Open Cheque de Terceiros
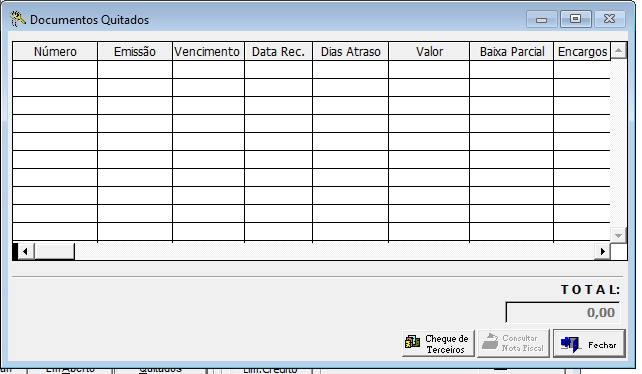The image size is (642, 374). pyautogui.click(x=438, y=343)
